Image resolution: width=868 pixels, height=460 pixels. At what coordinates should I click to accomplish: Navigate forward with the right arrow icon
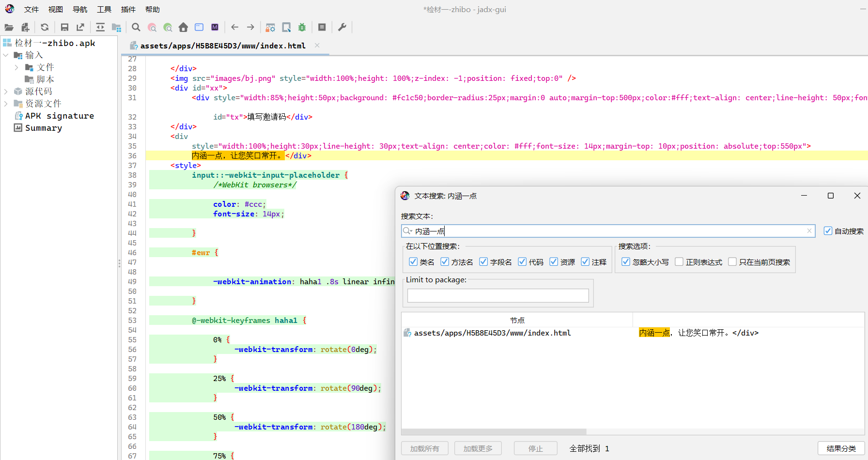(250, 27)
